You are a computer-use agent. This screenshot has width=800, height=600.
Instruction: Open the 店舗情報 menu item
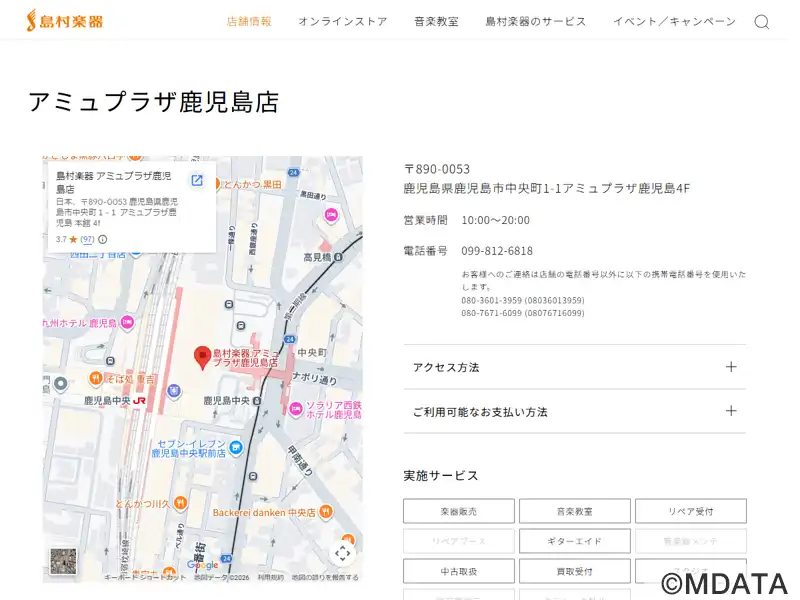[249, 21]
